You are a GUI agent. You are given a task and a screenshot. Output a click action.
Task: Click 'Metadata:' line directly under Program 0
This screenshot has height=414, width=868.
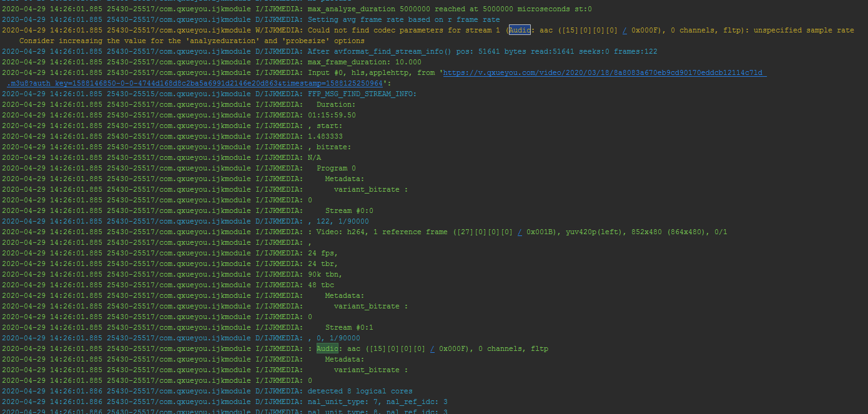[345, 179]
